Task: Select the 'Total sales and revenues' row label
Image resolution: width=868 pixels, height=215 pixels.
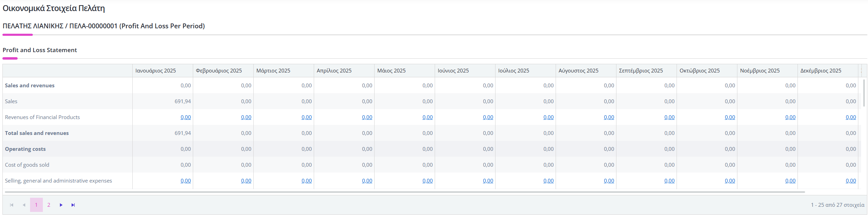Action: (x=37, y=133)
